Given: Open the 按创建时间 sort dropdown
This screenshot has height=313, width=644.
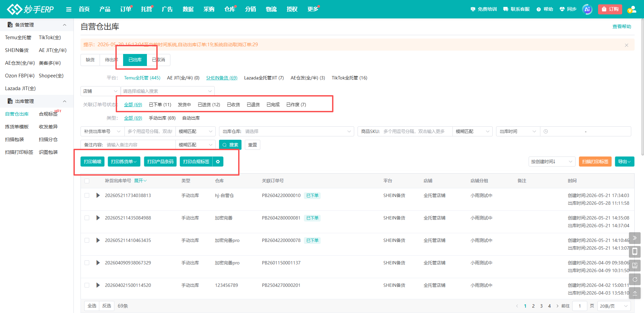Looking at the screenshot, I should click(x=552, y=162).
